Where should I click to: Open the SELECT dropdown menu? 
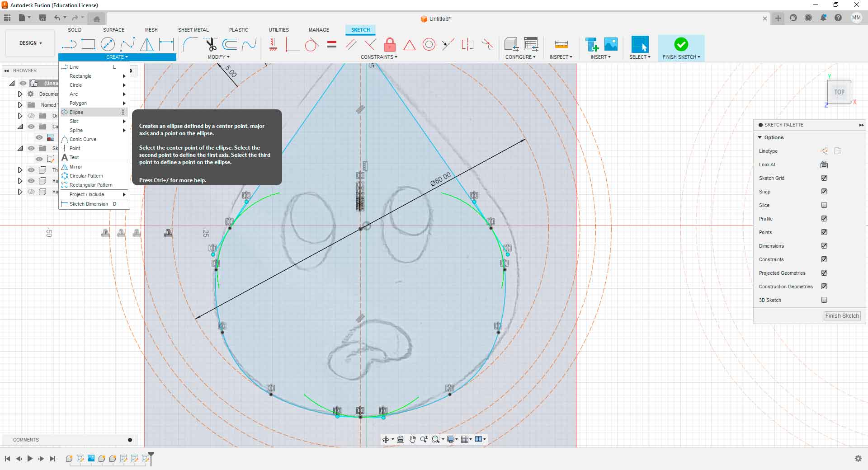[640, 57]
